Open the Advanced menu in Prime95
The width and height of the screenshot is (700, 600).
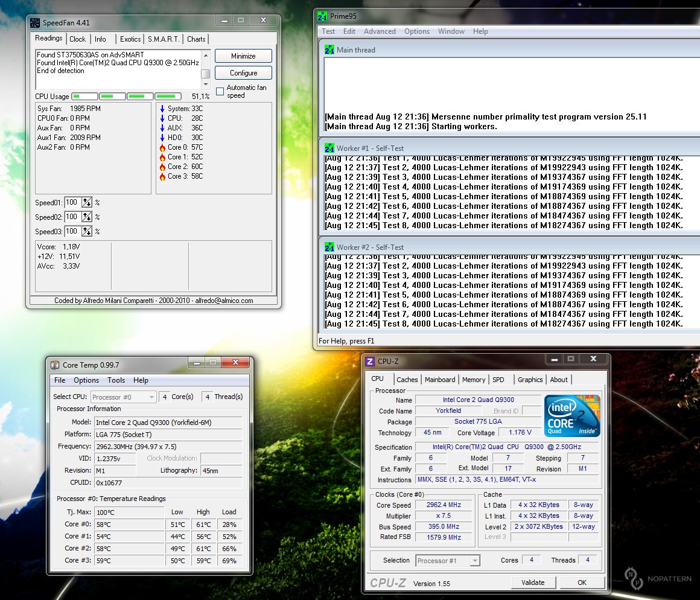click(x=380, y=31)
